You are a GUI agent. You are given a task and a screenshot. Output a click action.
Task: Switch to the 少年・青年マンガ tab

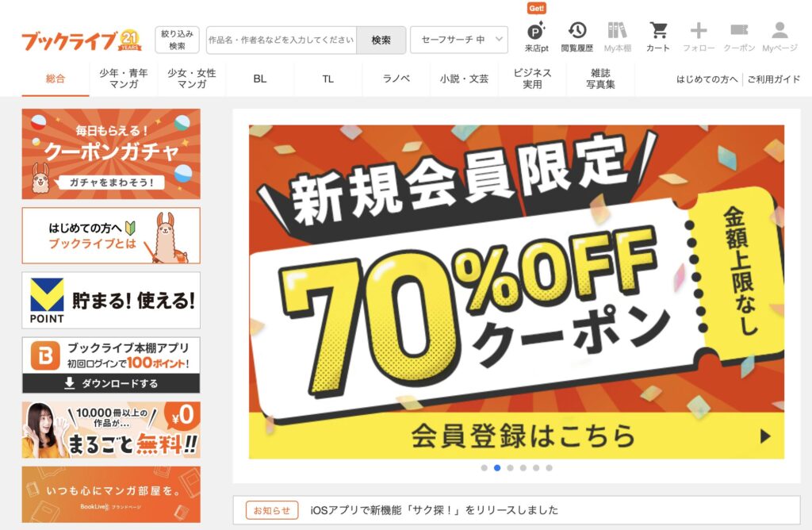point(123,79)
